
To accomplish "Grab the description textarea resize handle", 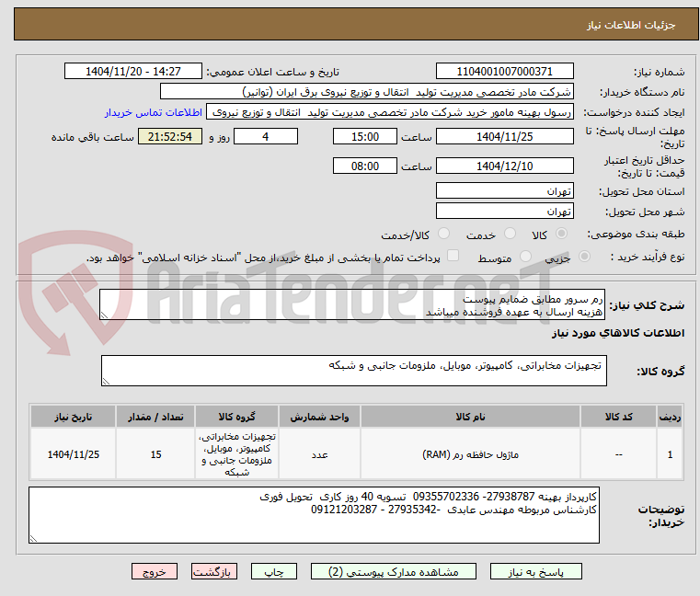I will pos(104,315).
